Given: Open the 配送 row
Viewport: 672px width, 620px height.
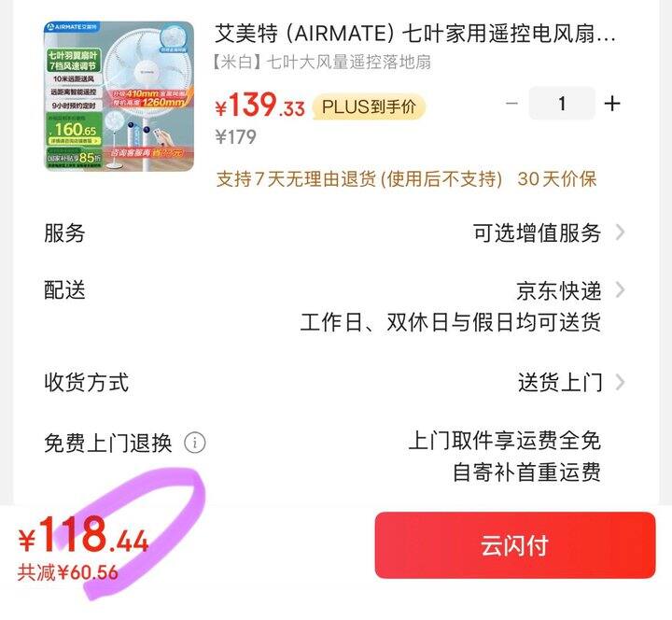Looking at the screenshot, I should 334,306.
